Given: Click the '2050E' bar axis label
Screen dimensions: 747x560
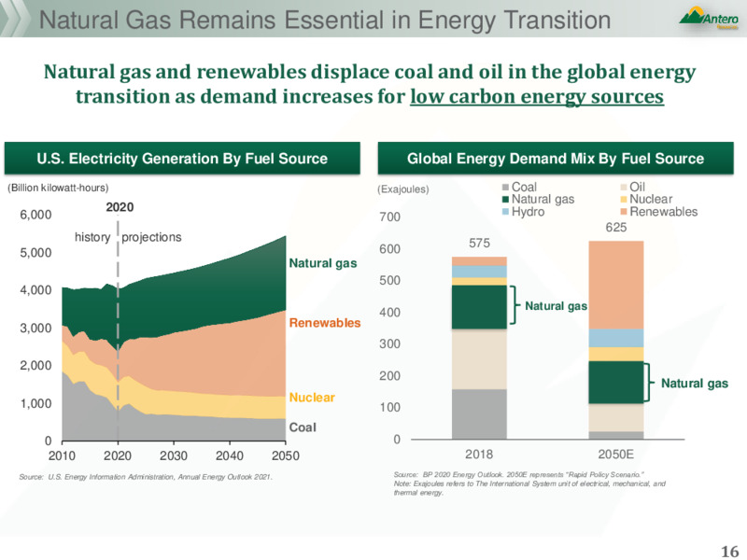Looking at the screenshot, I should tap(616, 455).
